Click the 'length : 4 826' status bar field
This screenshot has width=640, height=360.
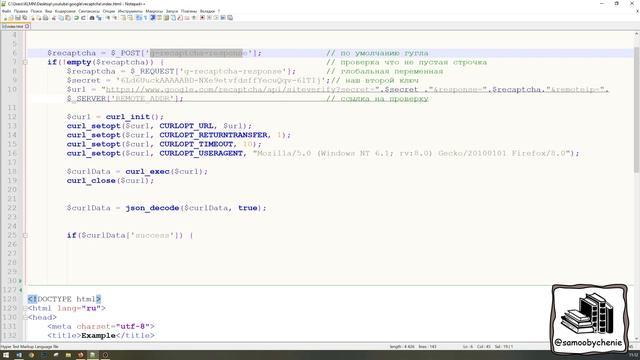[402, 347]
